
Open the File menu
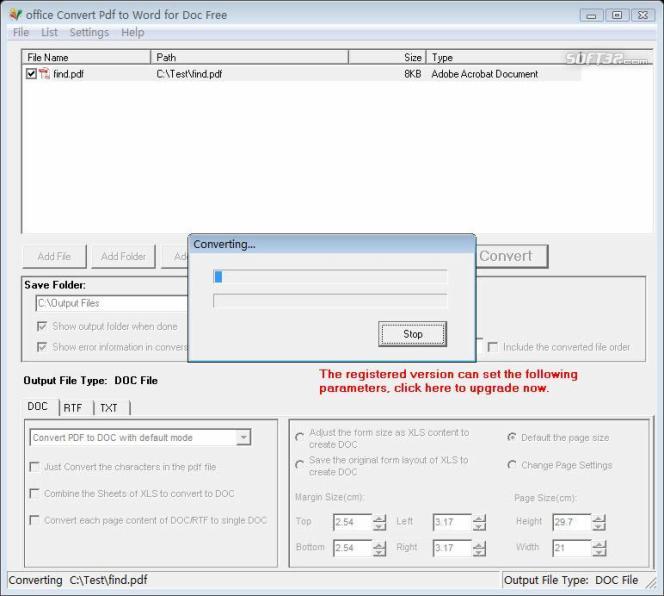[21, 32]
